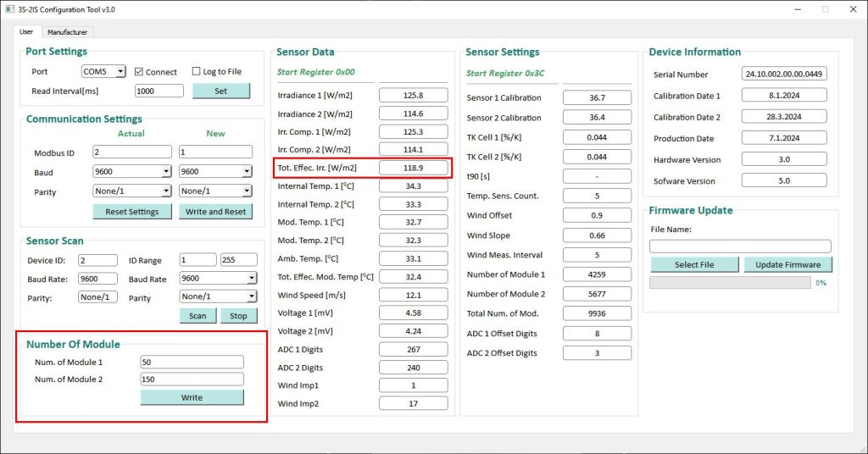868x454 pixels.
Task: Click the Amb. Temp. value 33.1
Action: coord(414,258)
